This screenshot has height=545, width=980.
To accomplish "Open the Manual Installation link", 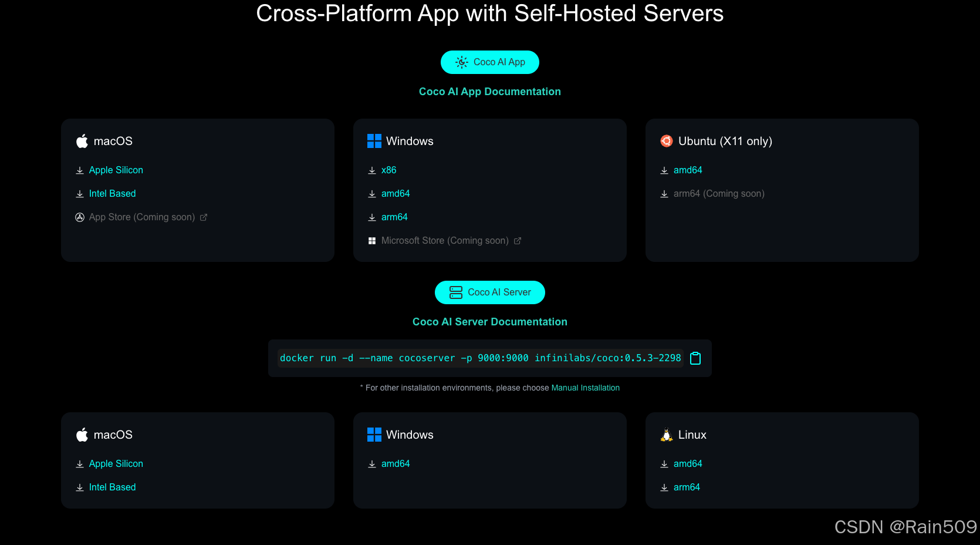I will click(586, 388).
